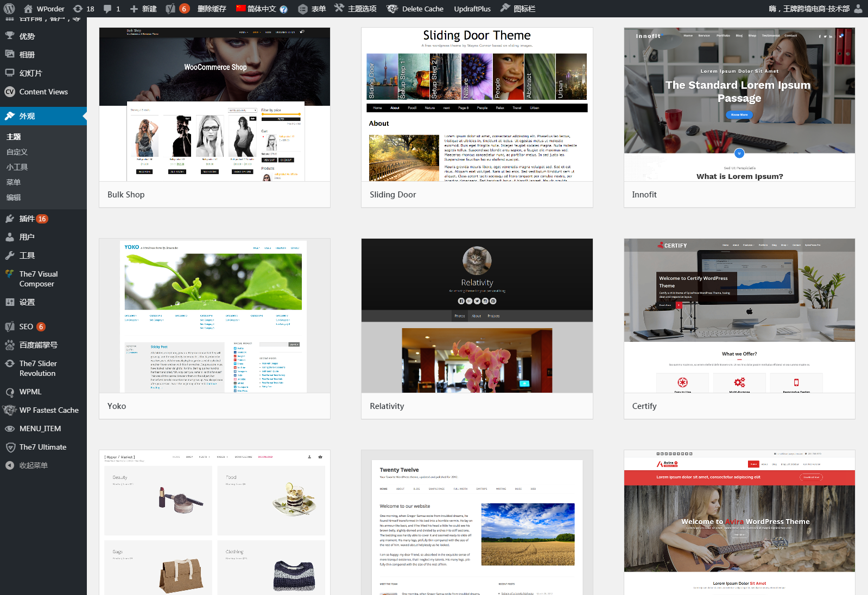Click the Relativity theme name label
This screenshot has width=868, height=595.
point(387,406)
